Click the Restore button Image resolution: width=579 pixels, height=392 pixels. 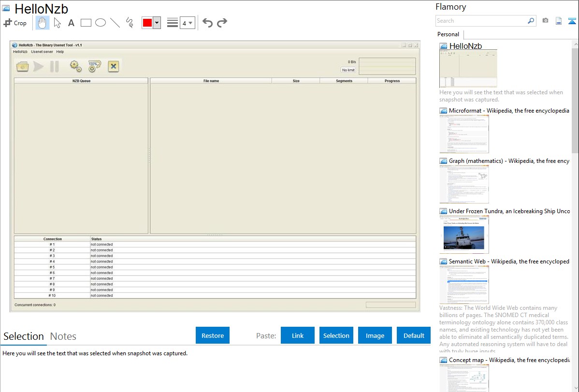coord(213,335)
